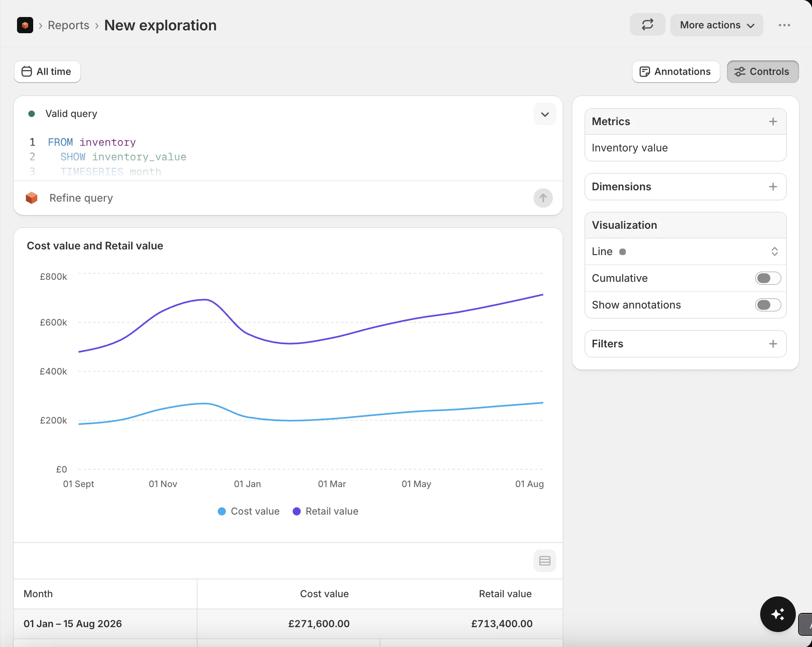Toggle the Show annotations switch

point(768,305)
